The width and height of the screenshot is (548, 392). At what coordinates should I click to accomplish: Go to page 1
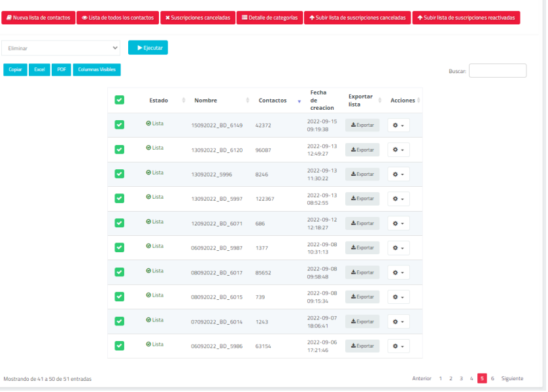(440, 378)
